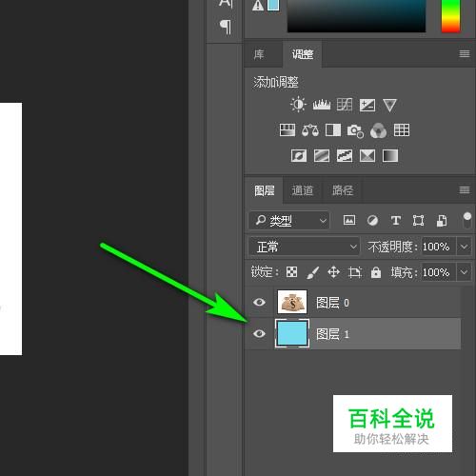Toggle layer filtering switch on or off
Screen dimensions: 476x476
point(466,220)
